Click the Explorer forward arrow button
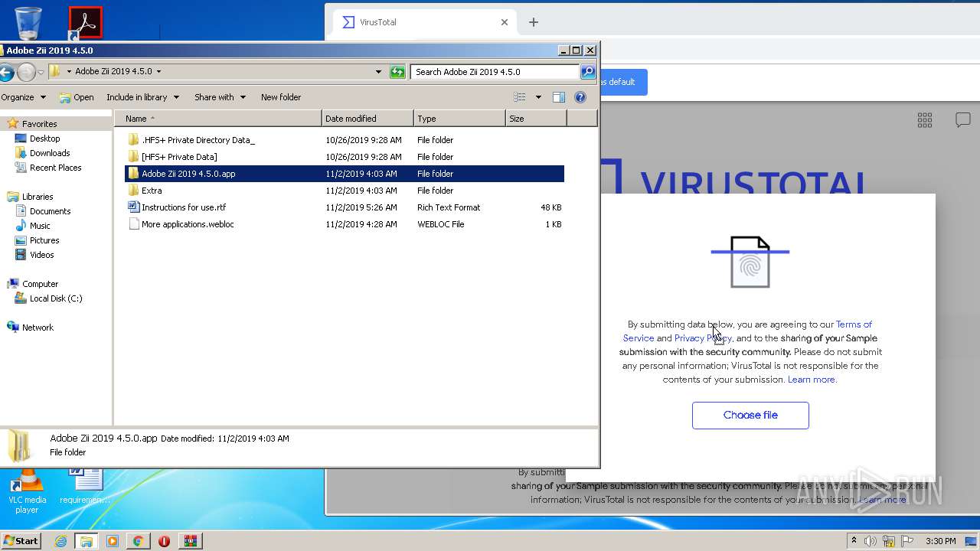The height and width of the screenshot is (551, 980). tap(27, 72)
